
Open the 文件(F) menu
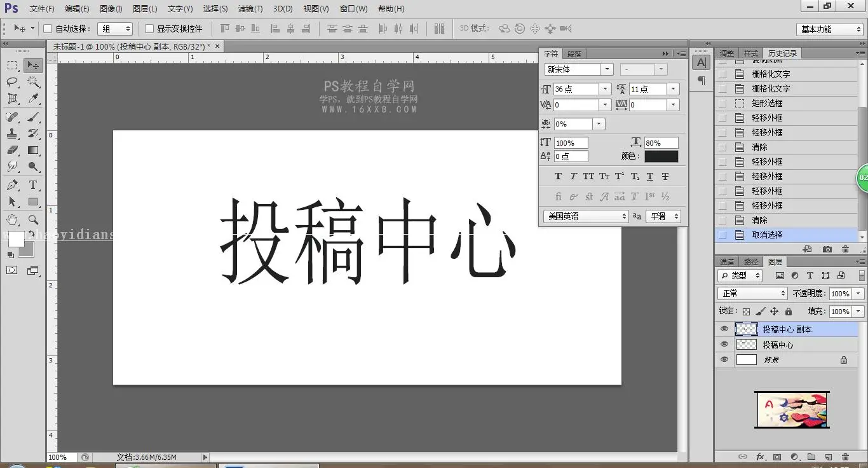click(42, 9)
